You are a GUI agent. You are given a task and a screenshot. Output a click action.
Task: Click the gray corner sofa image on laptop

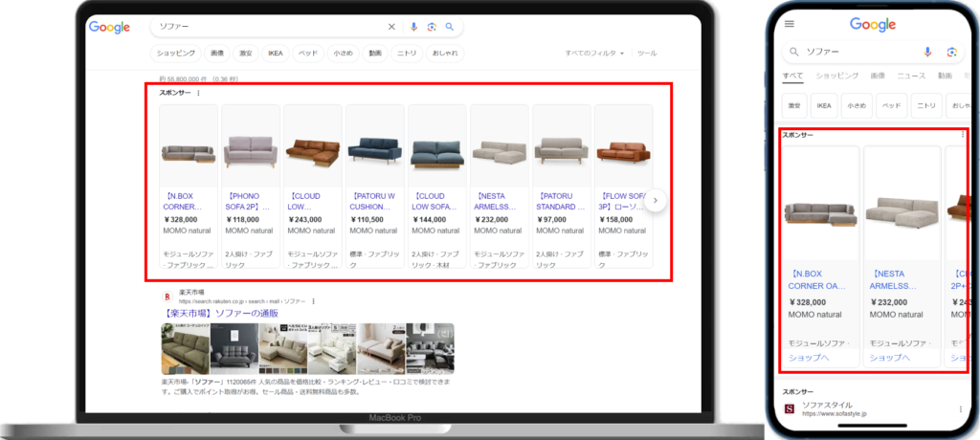coord(189,154)
